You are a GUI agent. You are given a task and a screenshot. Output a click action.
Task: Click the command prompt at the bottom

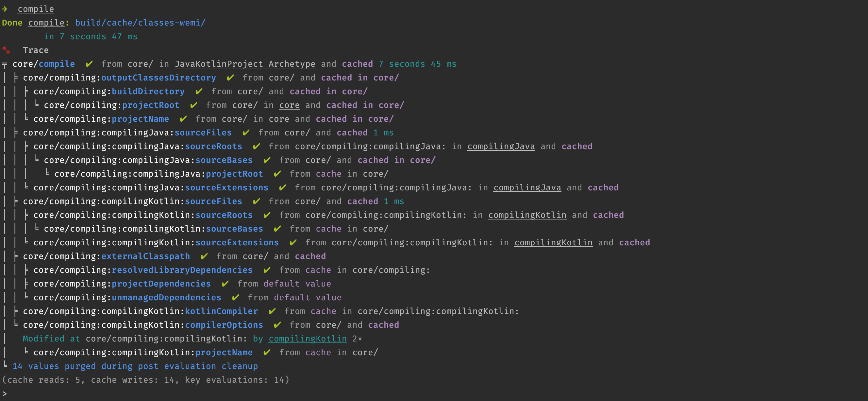pyautogui.click(x=4, y=393)
